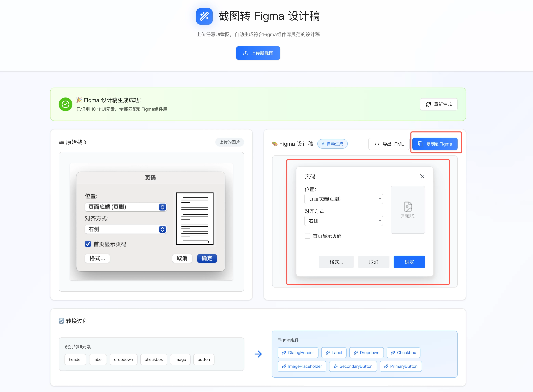Expand the 右侧 alignment dropdown in Figma design
The image size is (533, 392).
343,221
